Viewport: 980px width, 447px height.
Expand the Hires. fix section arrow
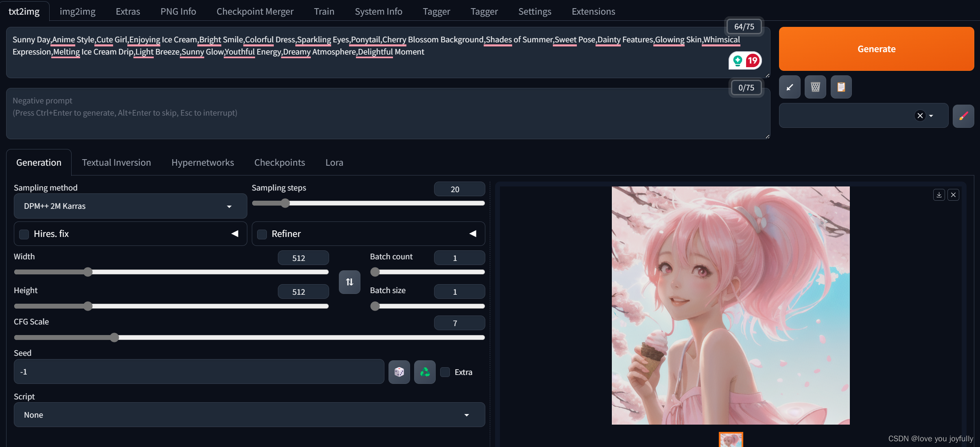click(x=235, y=234)
